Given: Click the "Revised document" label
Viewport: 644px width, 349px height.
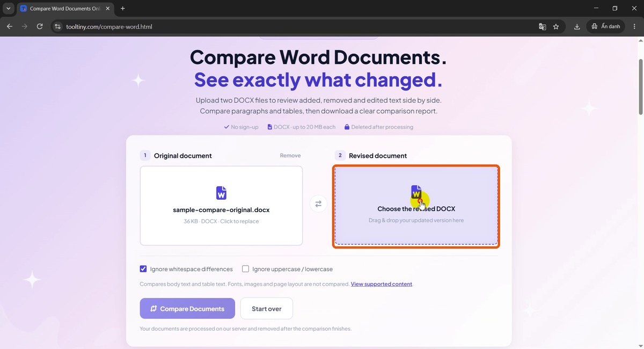Looking at the screenshot, I should click(x=378, y=156).
